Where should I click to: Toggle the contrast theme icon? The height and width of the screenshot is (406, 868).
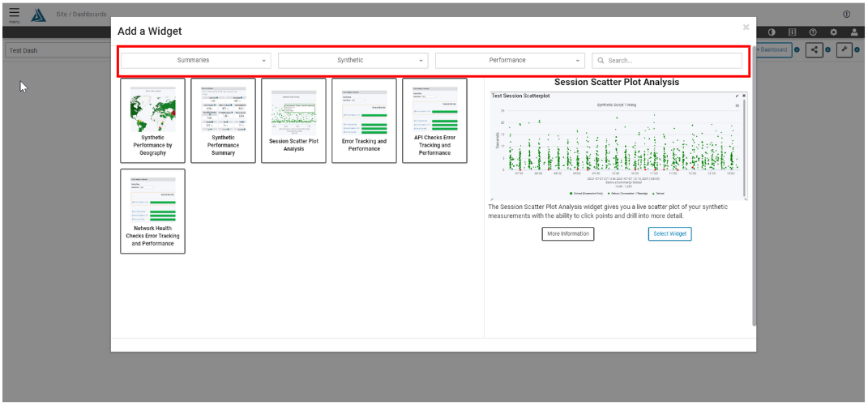point(772,32)
